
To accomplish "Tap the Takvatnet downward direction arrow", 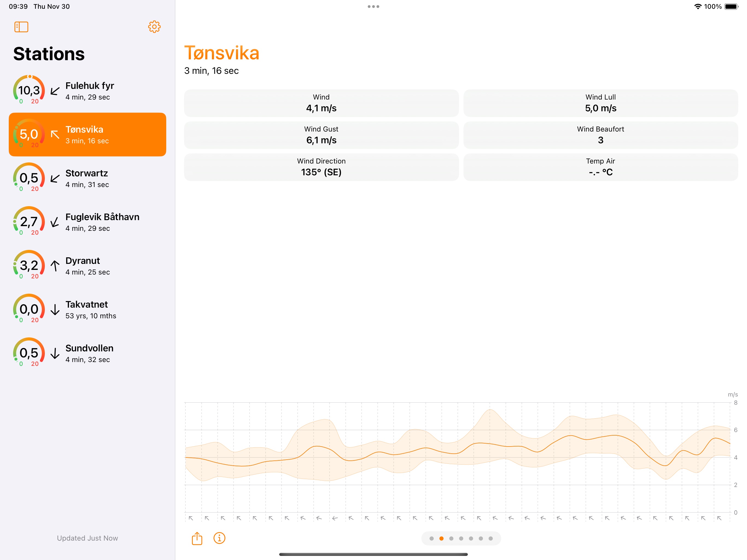I will tap(55, 309).
